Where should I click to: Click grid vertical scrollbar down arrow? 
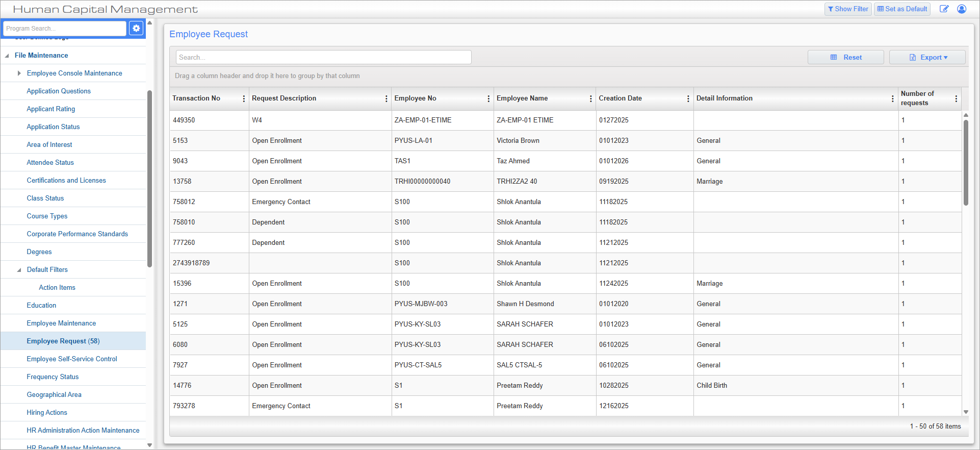click(966, 412)
